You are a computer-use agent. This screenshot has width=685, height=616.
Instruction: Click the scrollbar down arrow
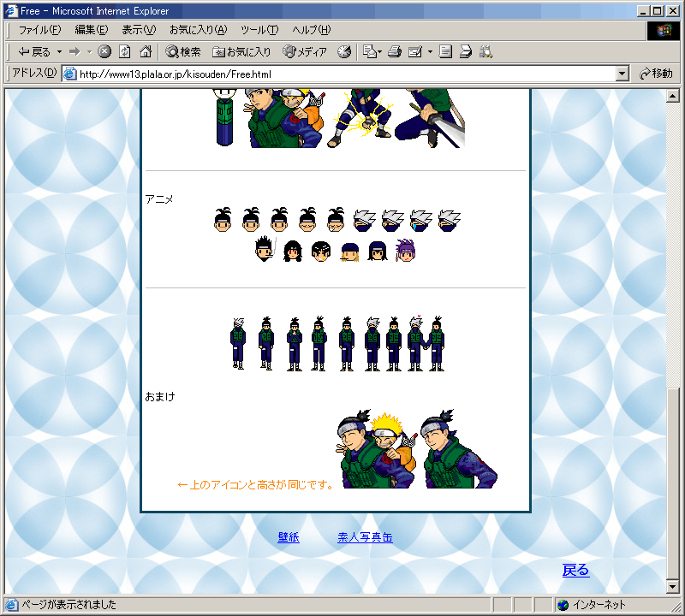pos(672,586)
